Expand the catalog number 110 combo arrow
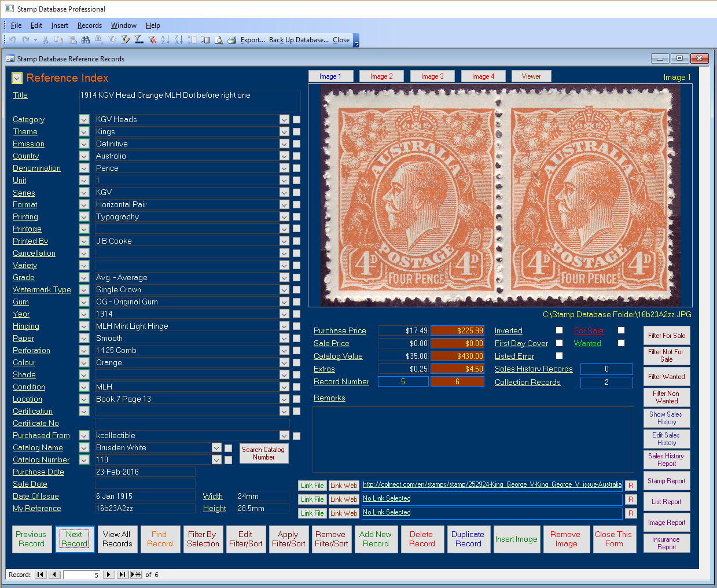Screen dimensions: 717x588 pos(216,460)
